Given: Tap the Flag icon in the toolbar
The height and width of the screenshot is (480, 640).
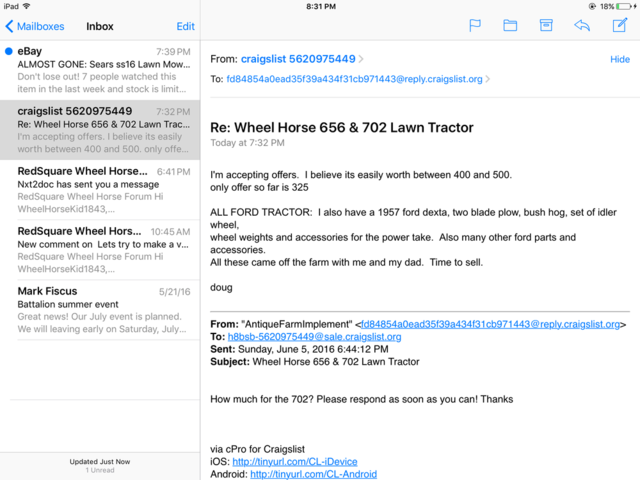Looking at the screenshot, I should click(x=475, y=26).
